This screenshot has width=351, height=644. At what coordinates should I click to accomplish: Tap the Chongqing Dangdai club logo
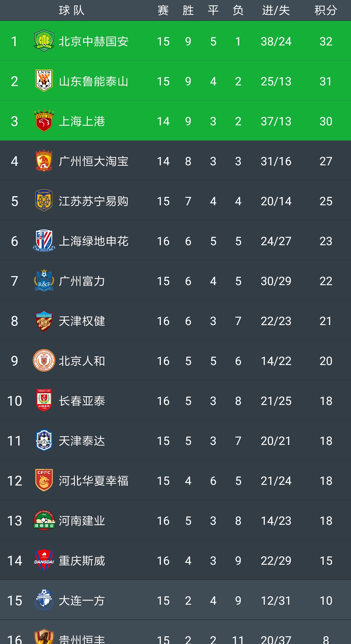[x=44, y=560]
